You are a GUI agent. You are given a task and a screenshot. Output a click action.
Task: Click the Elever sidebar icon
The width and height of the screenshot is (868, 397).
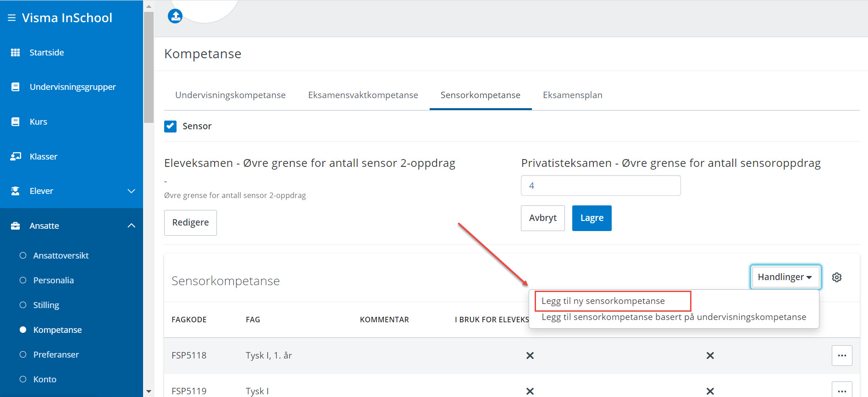[x=16, y=191]
